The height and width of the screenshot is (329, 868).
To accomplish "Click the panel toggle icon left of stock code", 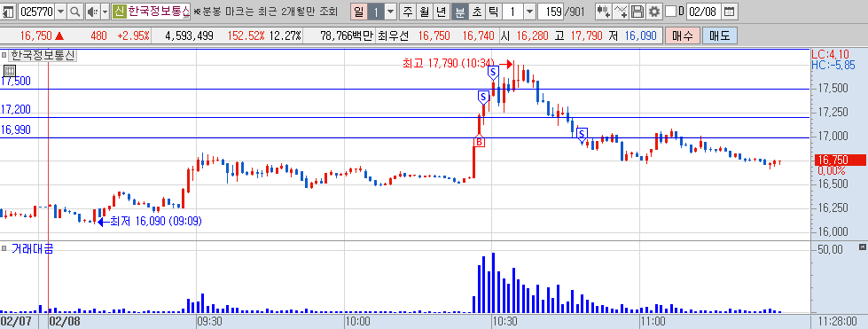I will pyautogui.click(x=8, y=11).
